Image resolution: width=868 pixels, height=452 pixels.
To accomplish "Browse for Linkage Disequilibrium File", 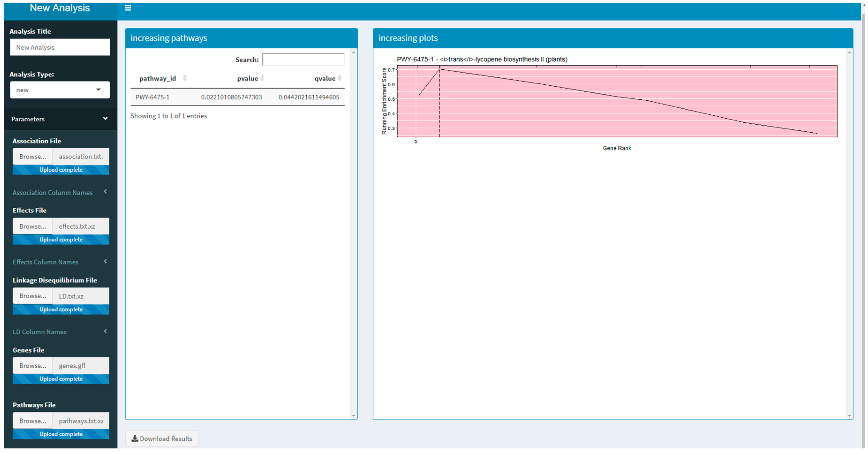I will 33,296.
